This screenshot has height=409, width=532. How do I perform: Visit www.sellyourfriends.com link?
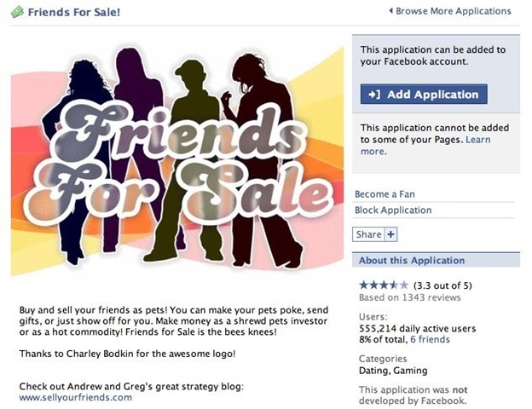pos(75,397)
